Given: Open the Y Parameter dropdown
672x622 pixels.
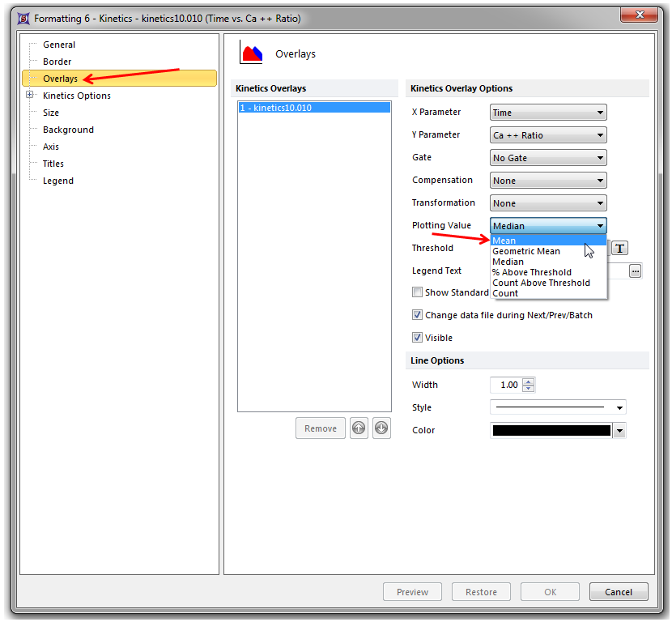Looking at the screenshot, I should tap(548, 135).
